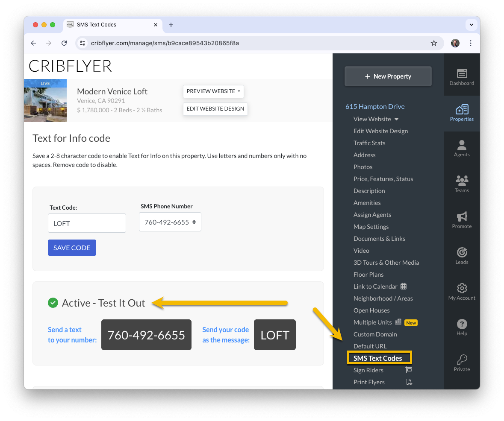
Task: Click into the Text Code input field
Action: pyautogui.click(x=87, y=223)
